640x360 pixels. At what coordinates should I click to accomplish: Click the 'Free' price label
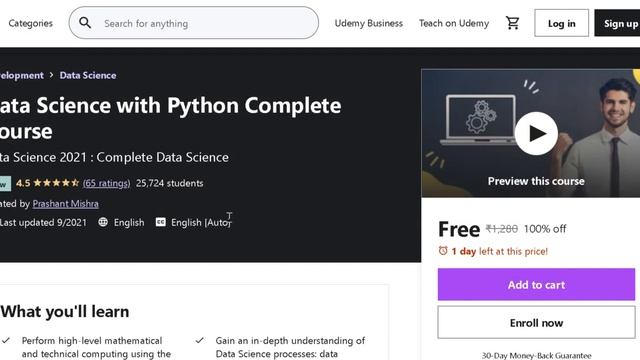pyautogui.click(x=459, y=229)
